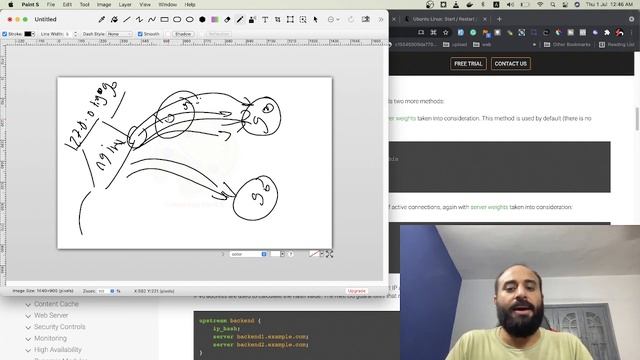Viewport: 640px width, 360px height.
Task: Select the straight line tool
Action: 127,19
